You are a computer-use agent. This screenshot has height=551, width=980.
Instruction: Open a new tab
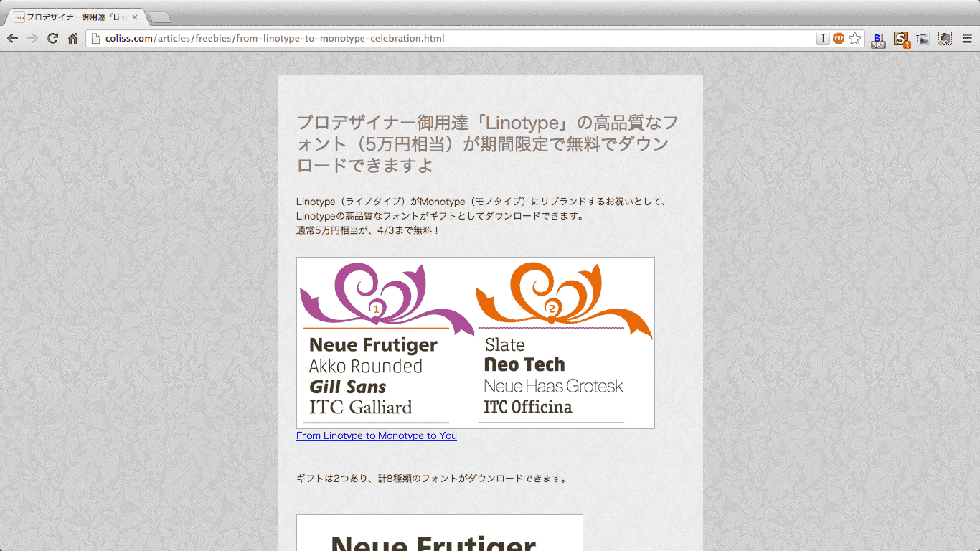159,18
